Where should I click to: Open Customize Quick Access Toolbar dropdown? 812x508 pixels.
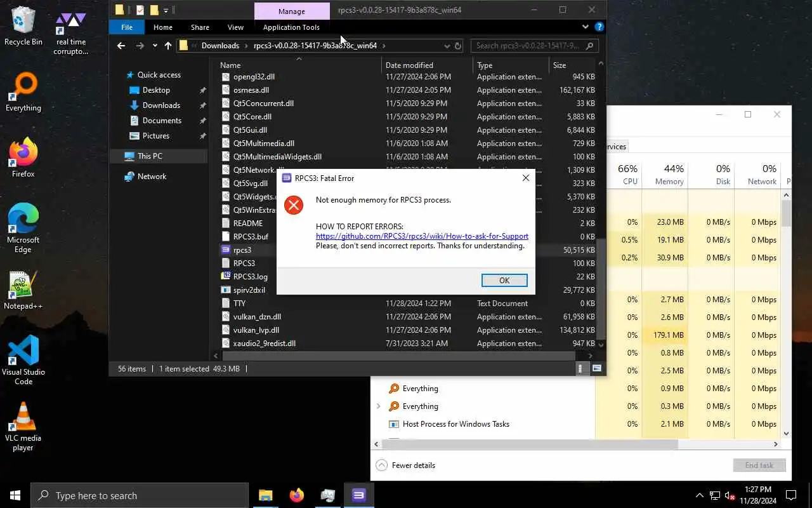(166, 10)
